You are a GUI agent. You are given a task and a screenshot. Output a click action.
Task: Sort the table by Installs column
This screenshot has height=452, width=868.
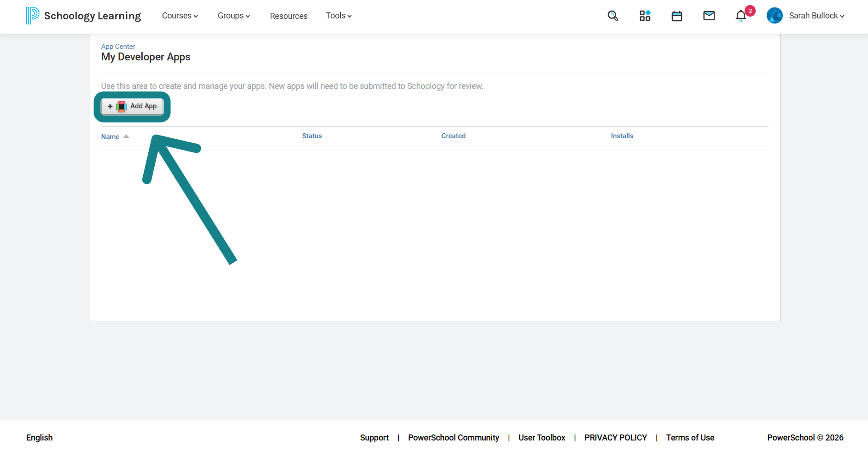[622, 136]
